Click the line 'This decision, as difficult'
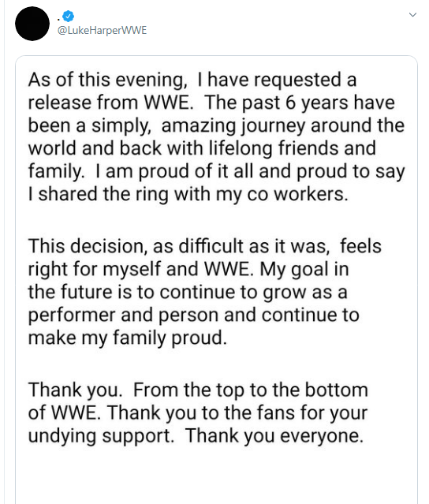The image size is (429, 504). 205,246
